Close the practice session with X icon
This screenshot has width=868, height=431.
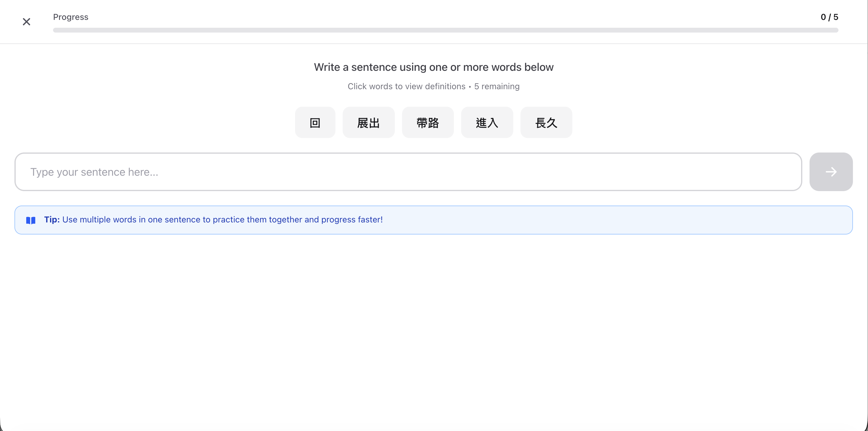point(26,22)
